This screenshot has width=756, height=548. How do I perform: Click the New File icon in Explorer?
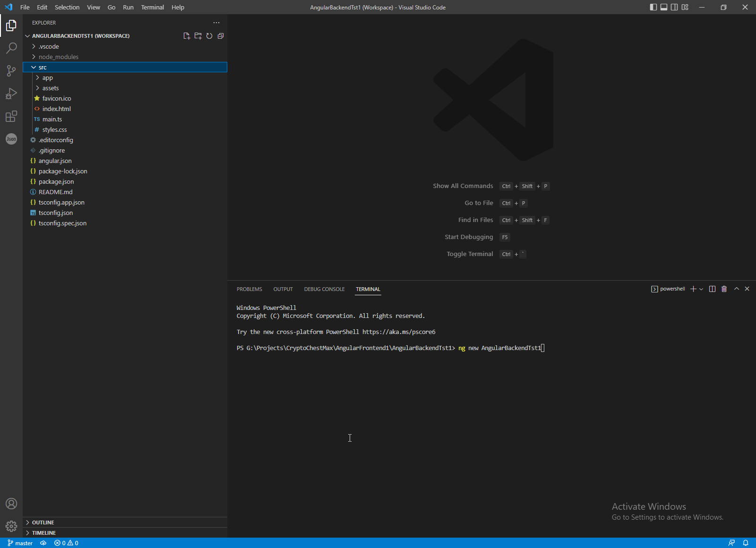click(x=187, y=36)
